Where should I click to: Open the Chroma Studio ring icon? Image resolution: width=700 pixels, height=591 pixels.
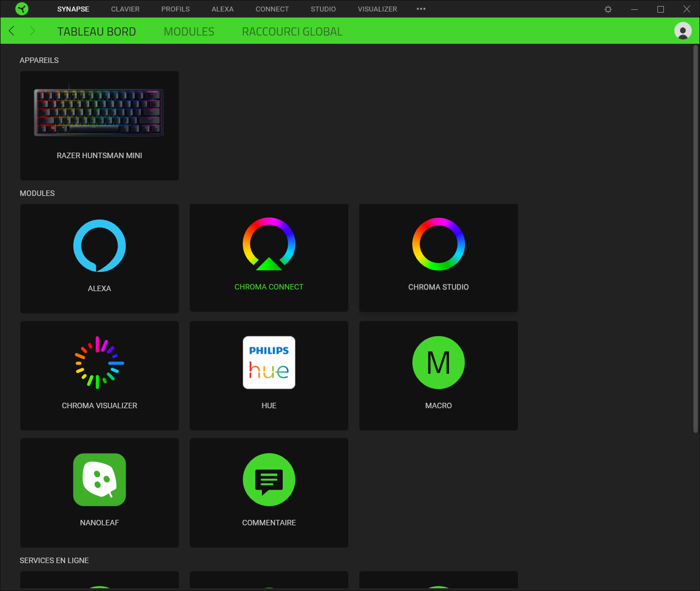click(439, 244)
